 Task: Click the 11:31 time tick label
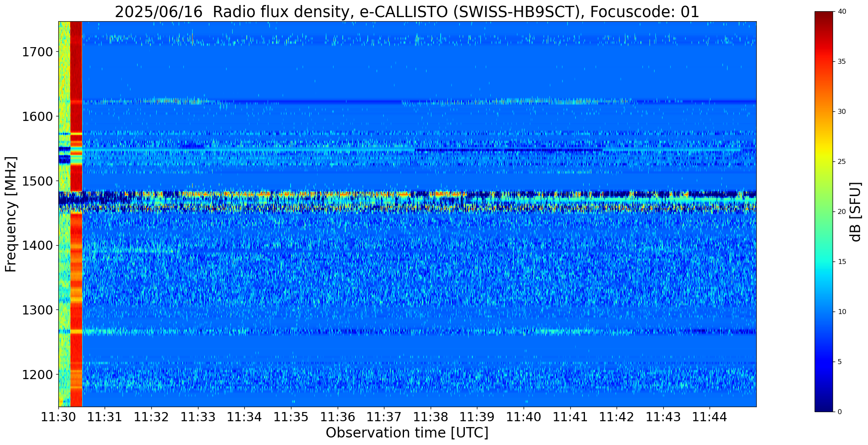pyautogui.click(x=105, y=417)
